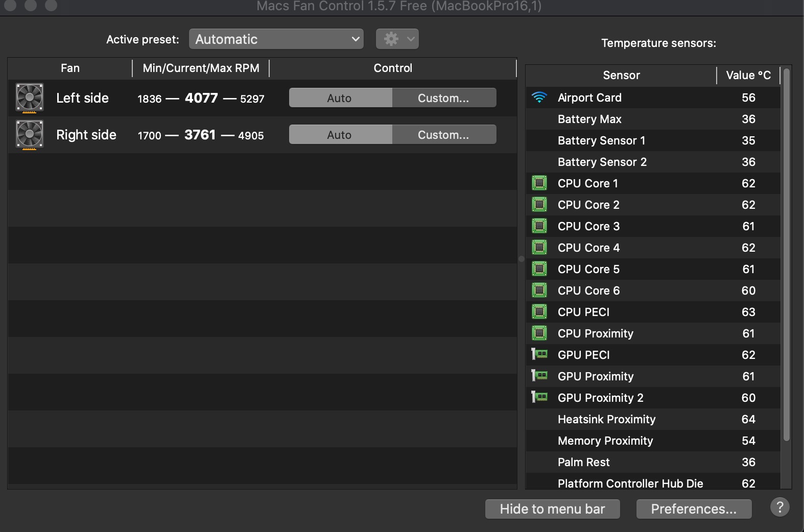Click the Left side maximum RPM 5297
This screenshot has height=532, width=804.
tap(252, 99)
